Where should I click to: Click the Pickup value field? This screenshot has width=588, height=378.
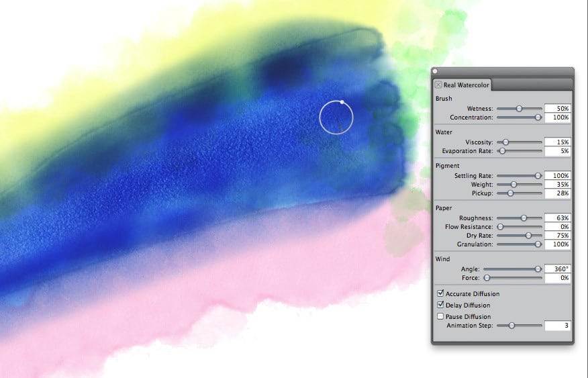[x=558, y=193]
